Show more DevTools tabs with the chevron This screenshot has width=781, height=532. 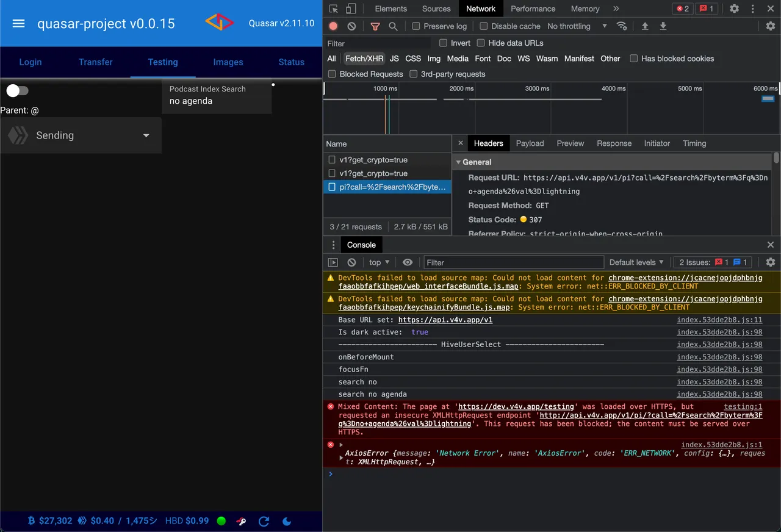(x=616, y=9)
